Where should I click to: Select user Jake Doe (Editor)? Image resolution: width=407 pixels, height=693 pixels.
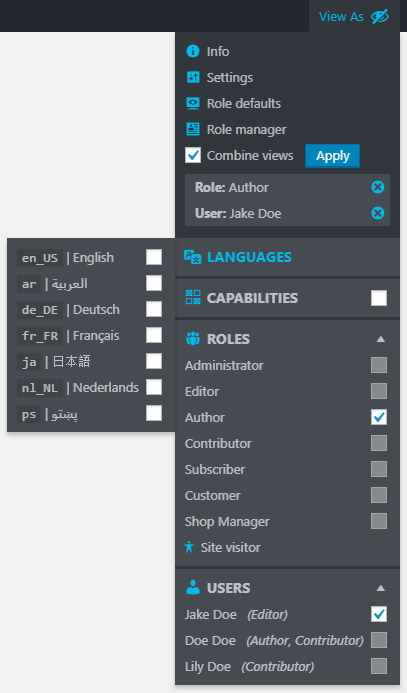click(236, 614)
